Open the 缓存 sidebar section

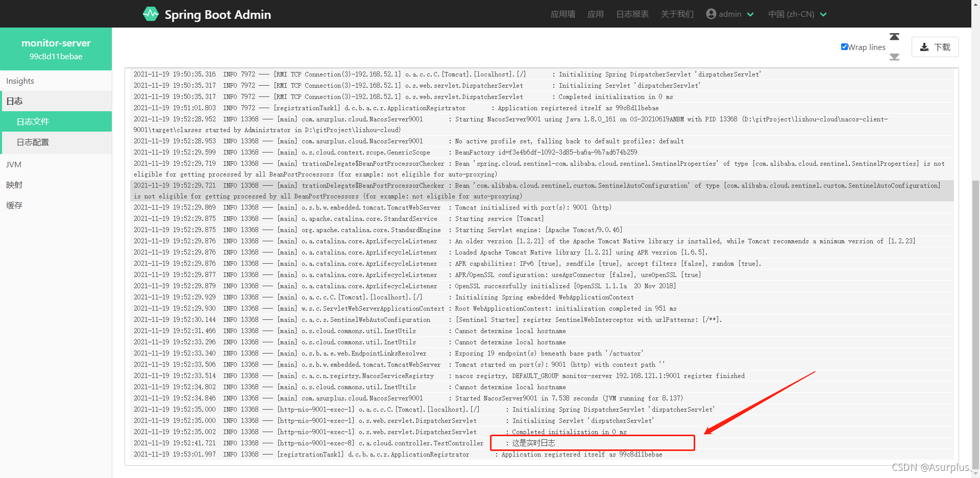56,205
